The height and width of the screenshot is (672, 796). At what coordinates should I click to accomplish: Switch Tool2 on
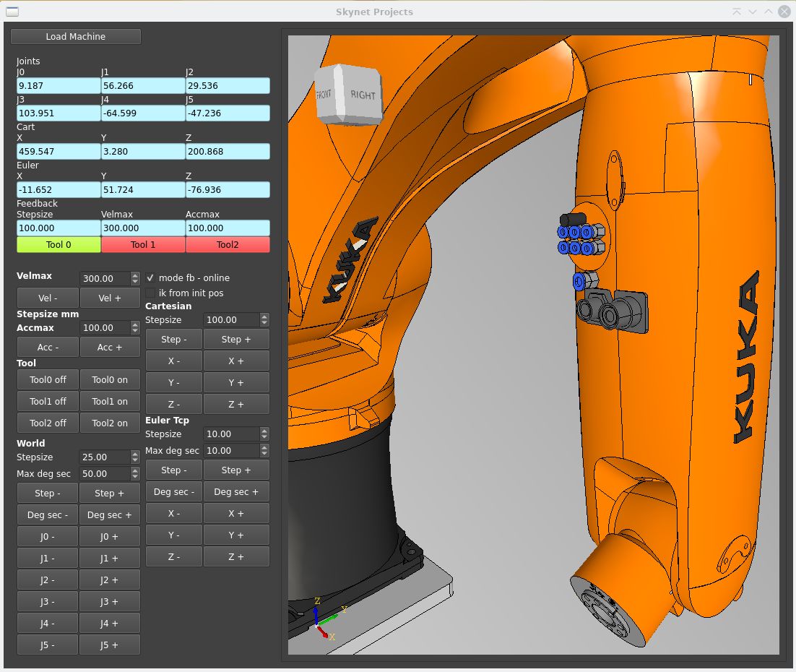[x=110, y=423]
